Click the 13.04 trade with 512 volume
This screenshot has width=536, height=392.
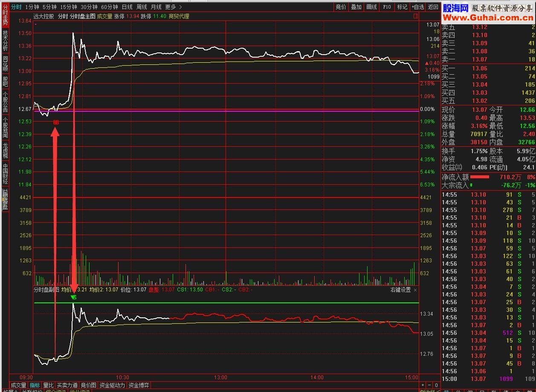click(488, 333)
